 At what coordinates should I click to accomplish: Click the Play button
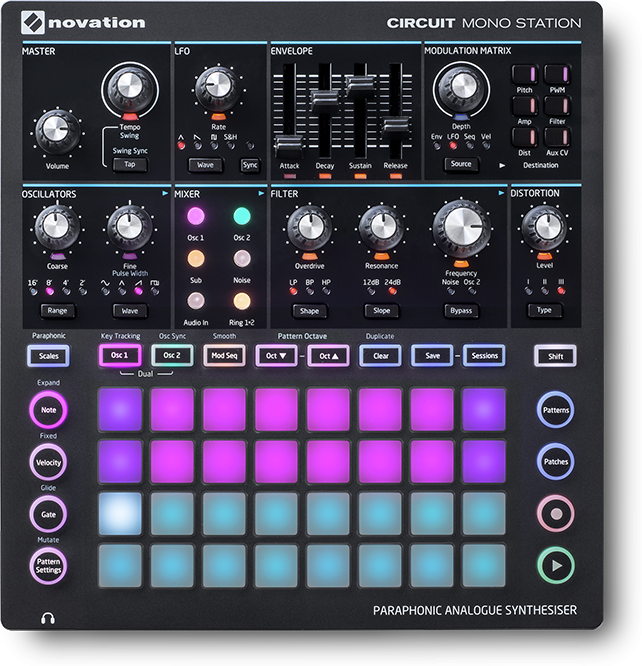[556, 565]
